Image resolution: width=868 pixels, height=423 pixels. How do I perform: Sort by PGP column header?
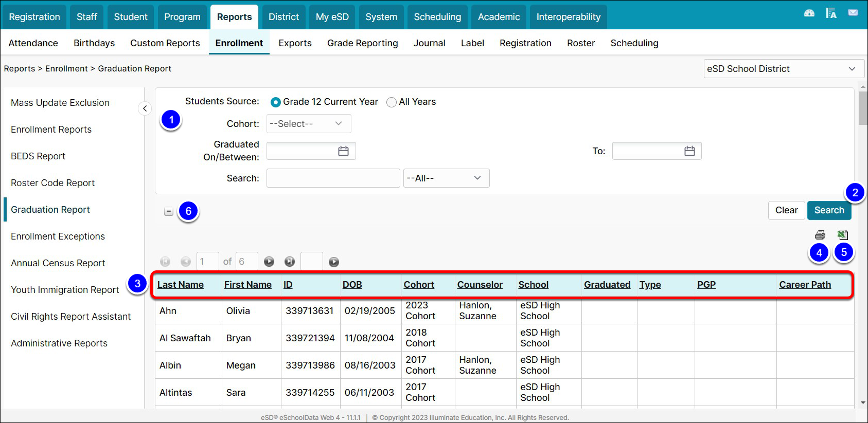[706, 285]
